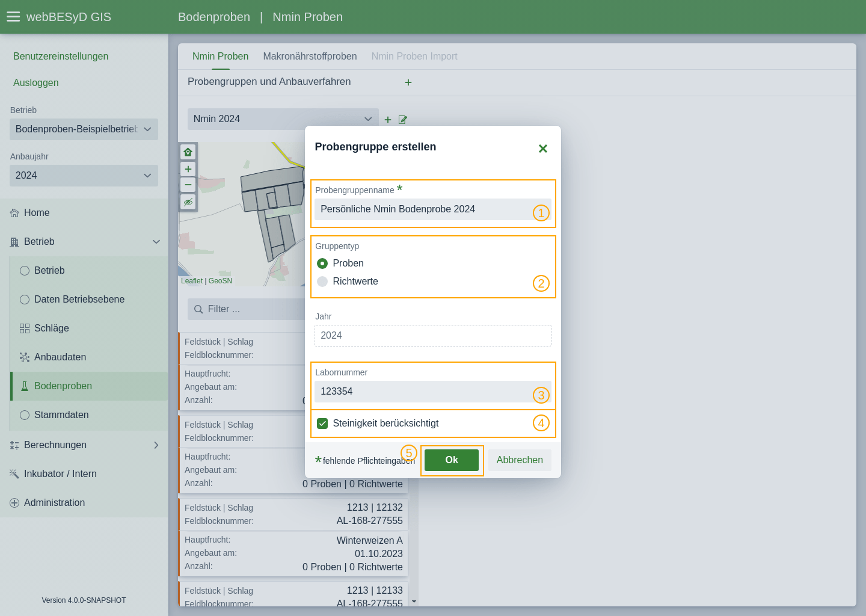This screenshot has width=866, height=616.
Task: Zoom in on the map
Action: [188, 169]
